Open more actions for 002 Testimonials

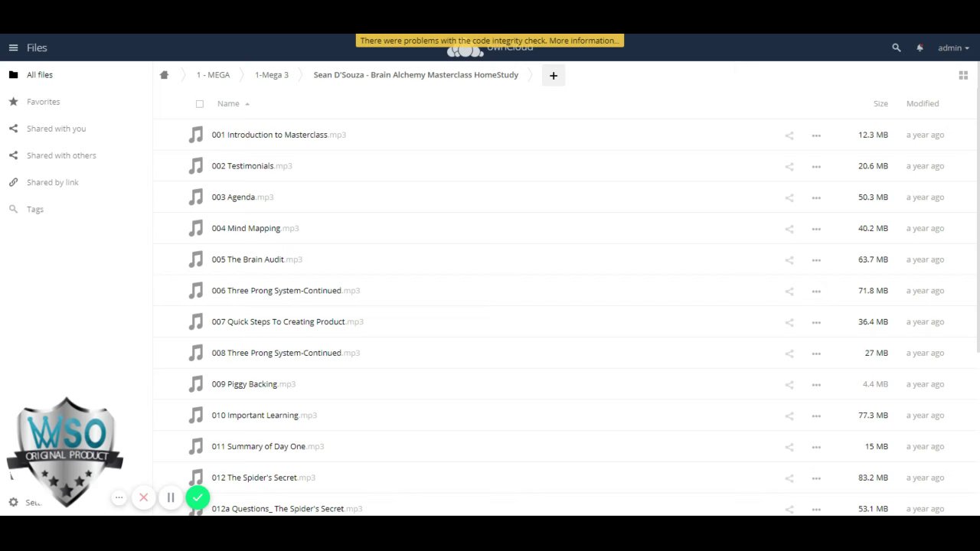[x=816, y=166]
